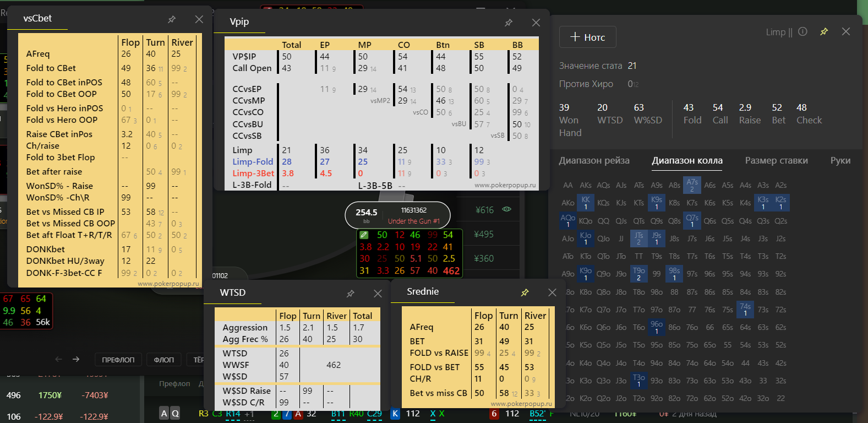The image size is (868, 423).
Task: Click the ¥360 stack value
Action: pyautogui.click(x=484, y=258)
